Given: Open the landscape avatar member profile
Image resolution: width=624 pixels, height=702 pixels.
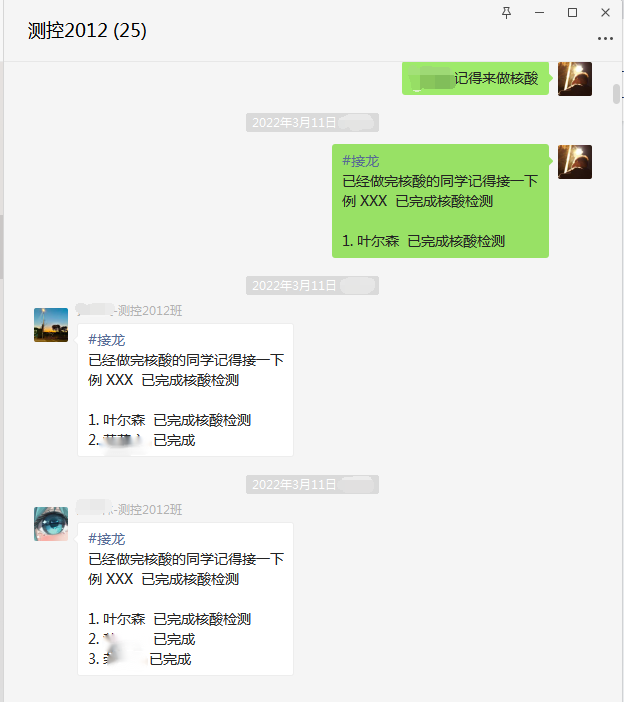Looking at the screenshot, I should 51,325.
